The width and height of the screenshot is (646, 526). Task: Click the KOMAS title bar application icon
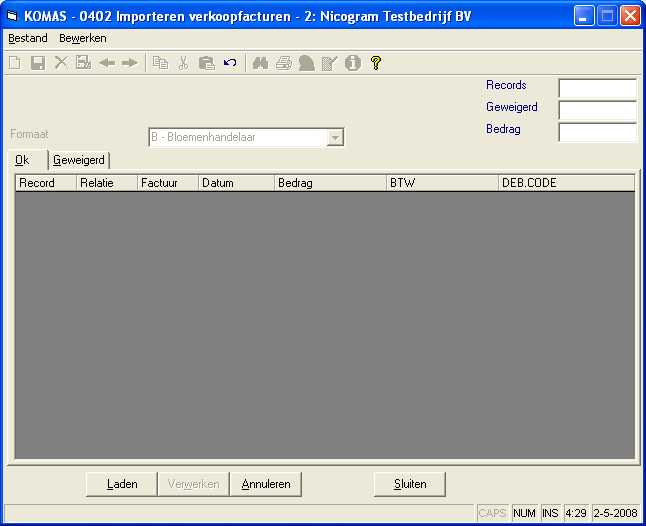point(12,16)
